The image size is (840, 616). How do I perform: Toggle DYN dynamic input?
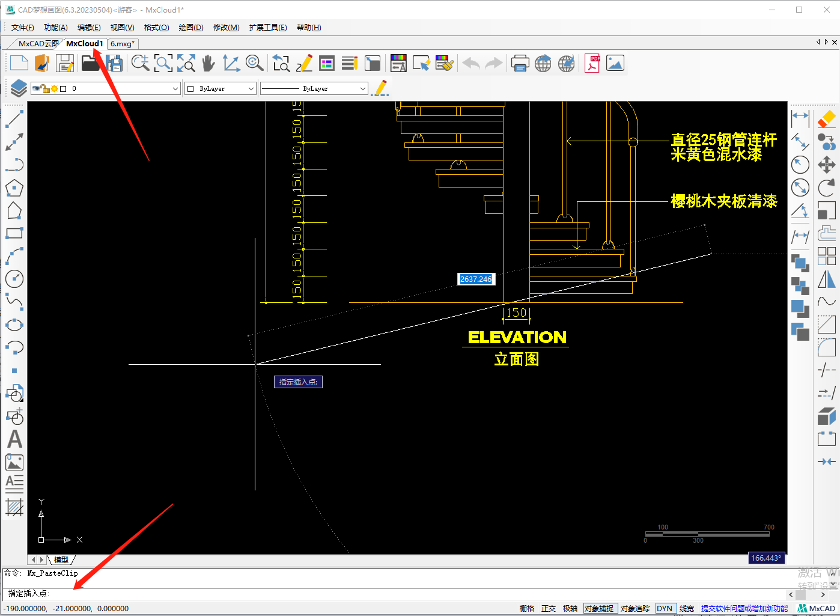tap(665, 609)
